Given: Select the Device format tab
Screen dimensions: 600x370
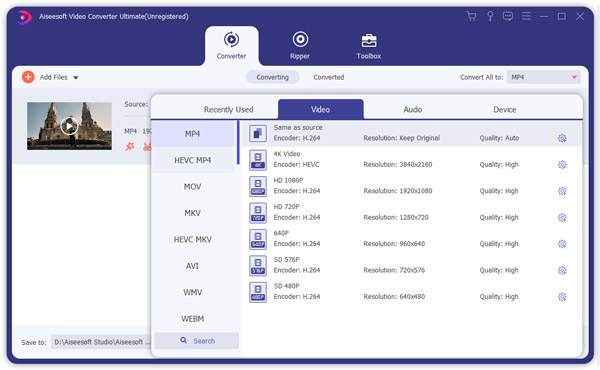Looking at the screenshot, I should point(504,109).
